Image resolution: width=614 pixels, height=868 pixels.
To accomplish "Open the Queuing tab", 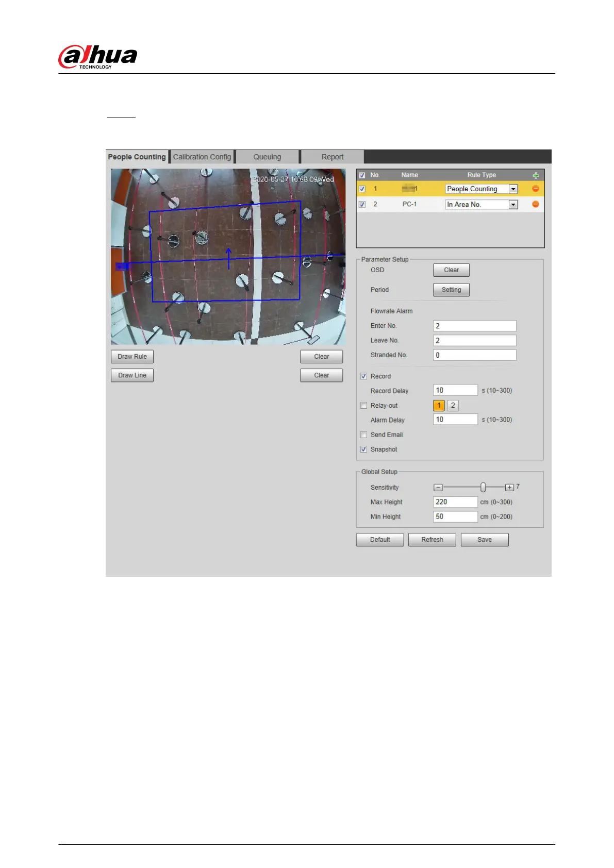I will [267, 157].
